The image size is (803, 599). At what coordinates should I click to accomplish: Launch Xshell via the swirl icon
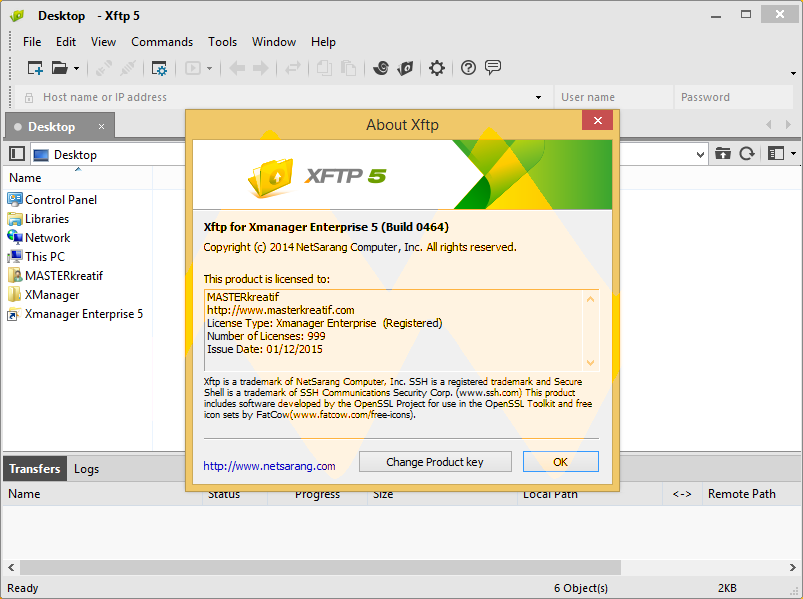click(381, 68)
